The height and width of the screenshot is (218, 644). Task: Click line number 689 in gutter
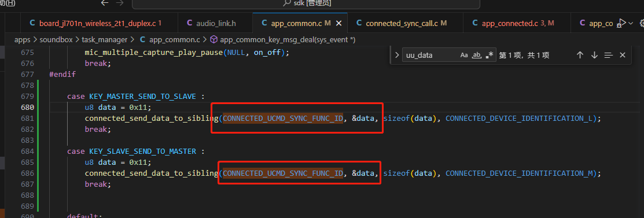pos(27,206)
